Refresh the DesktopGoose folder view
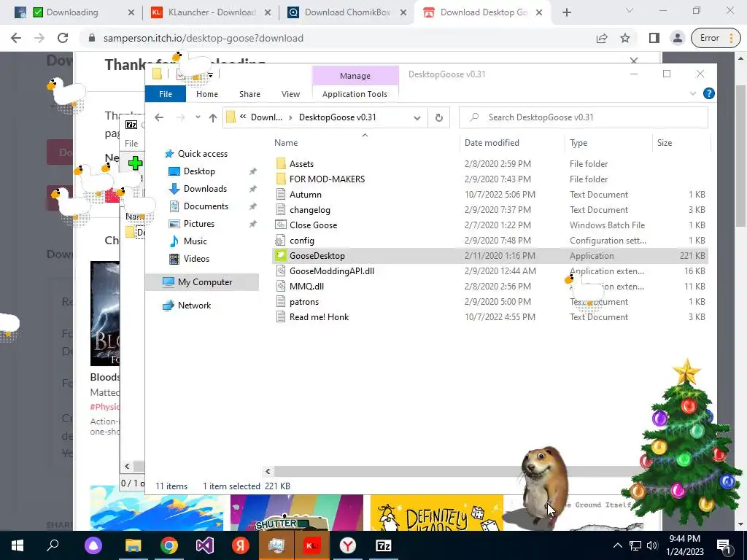 (438, 117)
